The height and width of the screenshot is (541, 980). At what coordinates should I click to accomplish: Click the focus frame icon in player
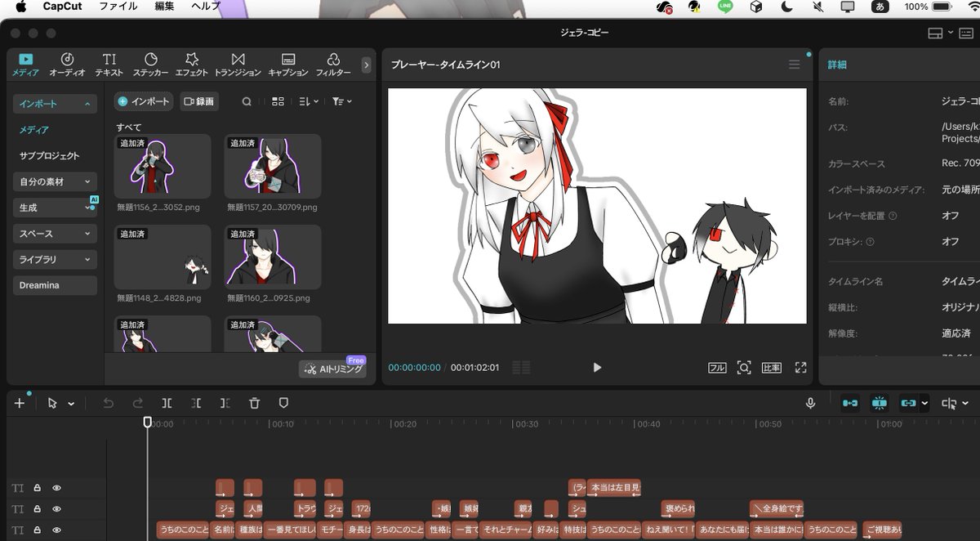click(x=744, y=368)
